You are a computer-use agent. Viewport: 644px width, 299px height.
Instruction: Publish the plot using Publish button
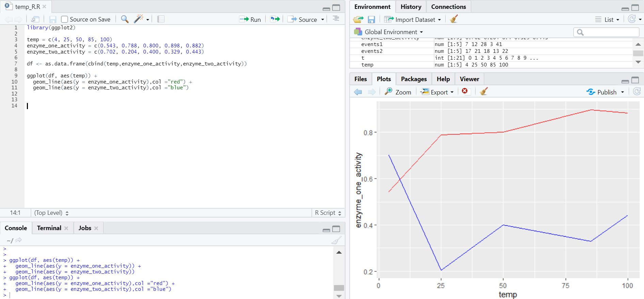click(x=601, y=92)
